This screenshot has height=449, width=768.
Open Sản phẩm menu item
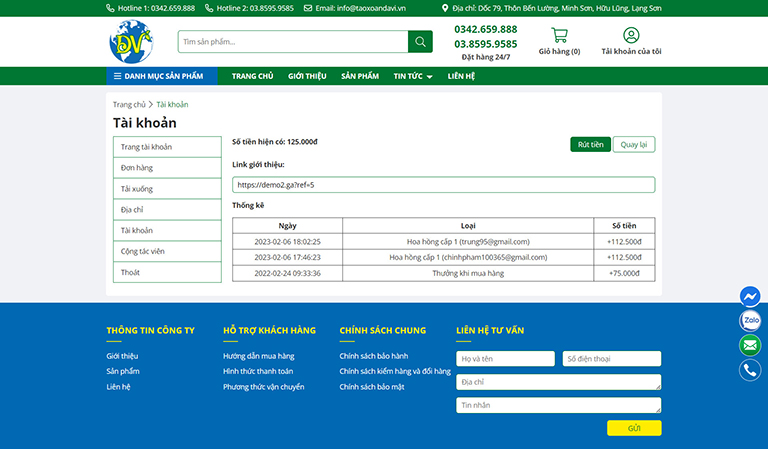pyautogui.click(x=360, y=76)
